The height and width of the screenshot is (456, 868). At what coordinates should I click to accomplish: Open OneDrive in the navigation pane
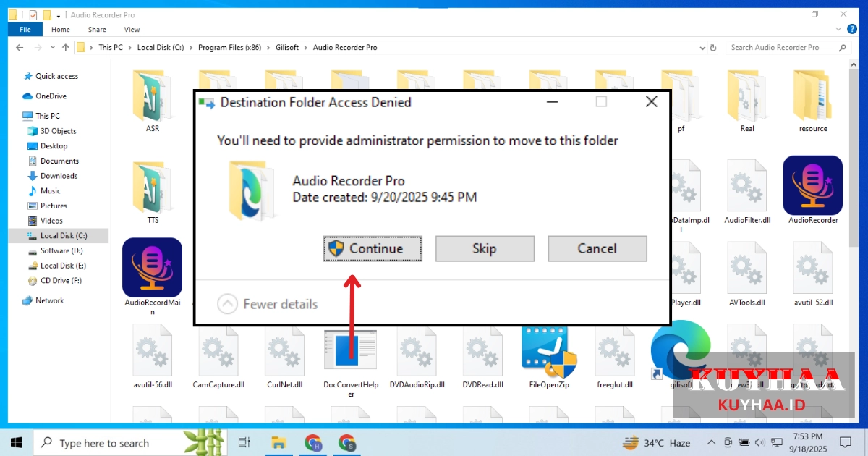coord(51,96)
